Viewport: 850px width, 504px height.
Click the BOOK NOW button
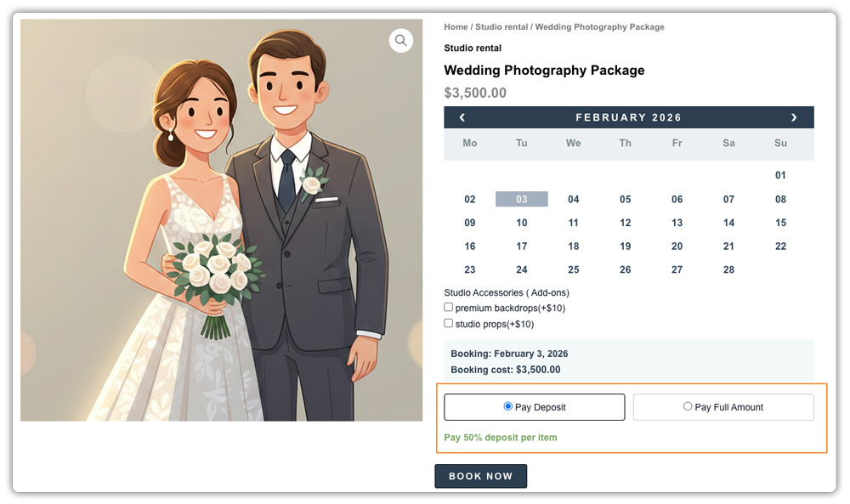pos(480,476)
